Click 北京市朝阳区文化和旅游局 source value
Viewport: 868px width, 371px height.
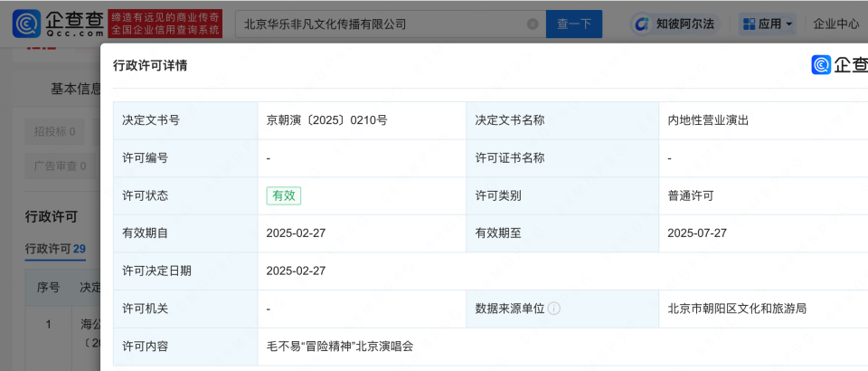click(x=737, y=309)
